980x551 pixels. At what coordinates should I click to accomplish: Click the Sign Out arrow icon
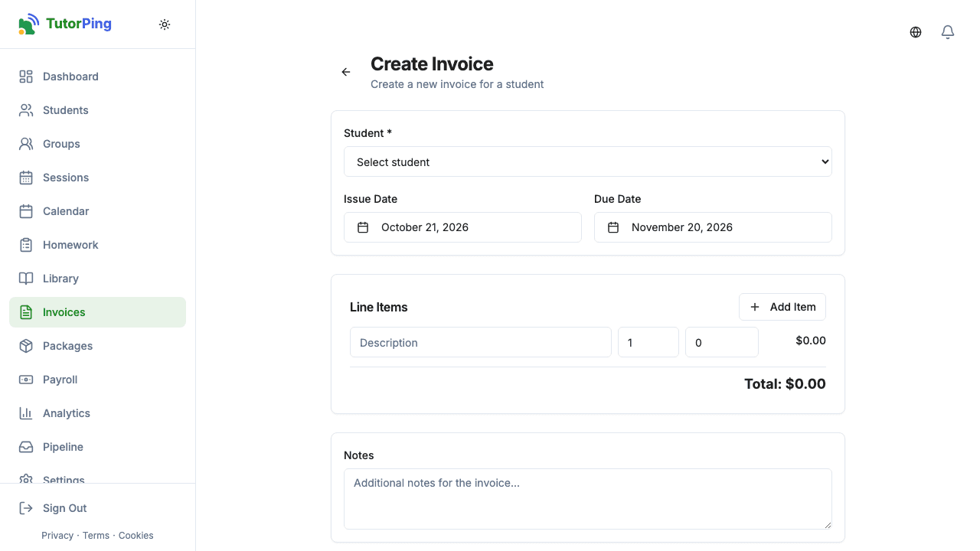pyautogui.click(x=26, y=508)
